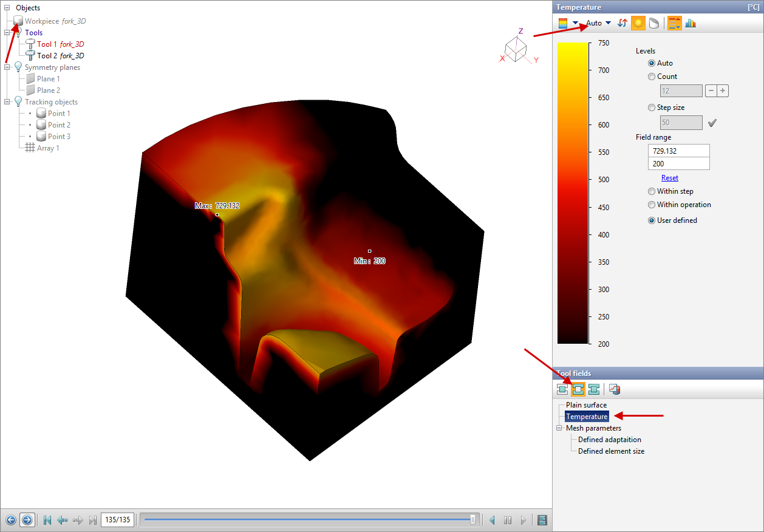Select Tool 1 fork_3D in Objects tree
The image size is (764, 532).
tap(60, 44)
